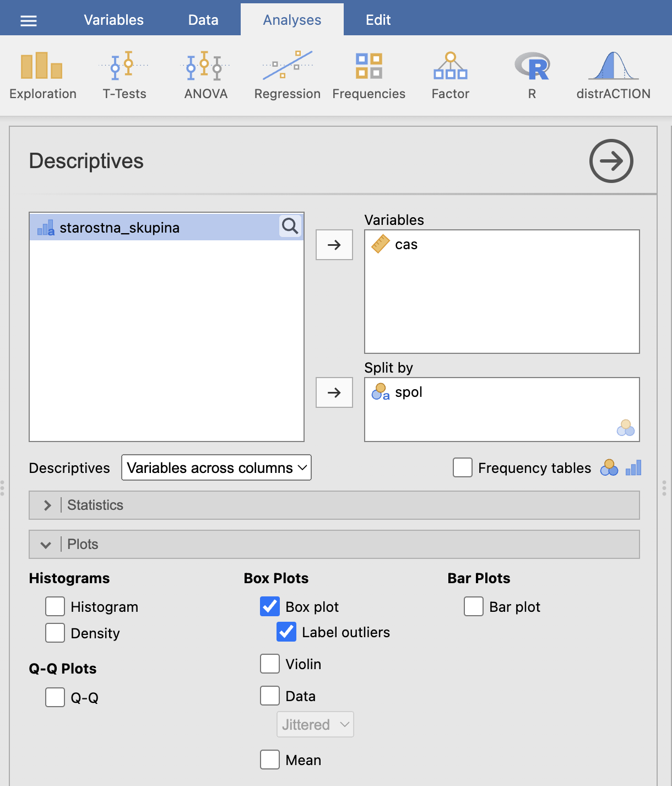Open the hamburger main menu
The height and width of the screenshot is (786, 672).
29,20
